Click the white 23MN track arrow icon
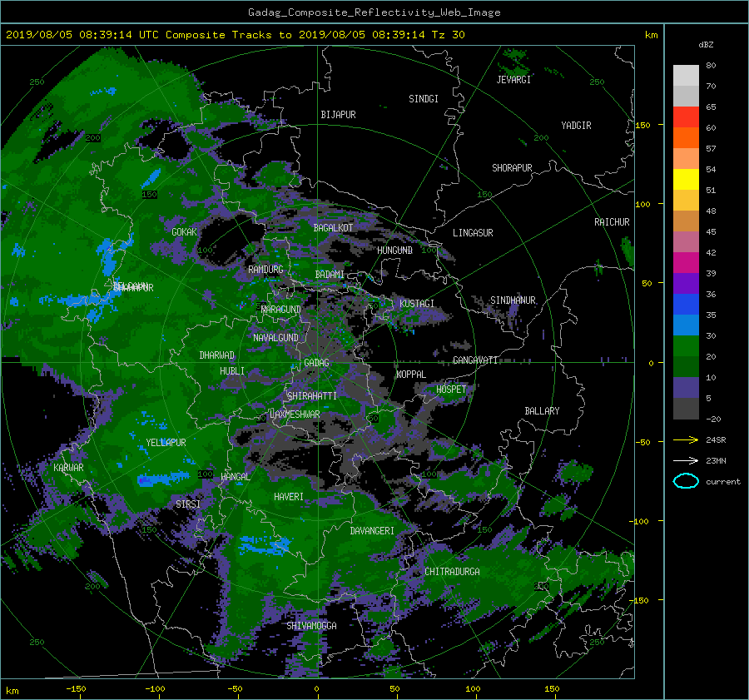 click(686, 460)
